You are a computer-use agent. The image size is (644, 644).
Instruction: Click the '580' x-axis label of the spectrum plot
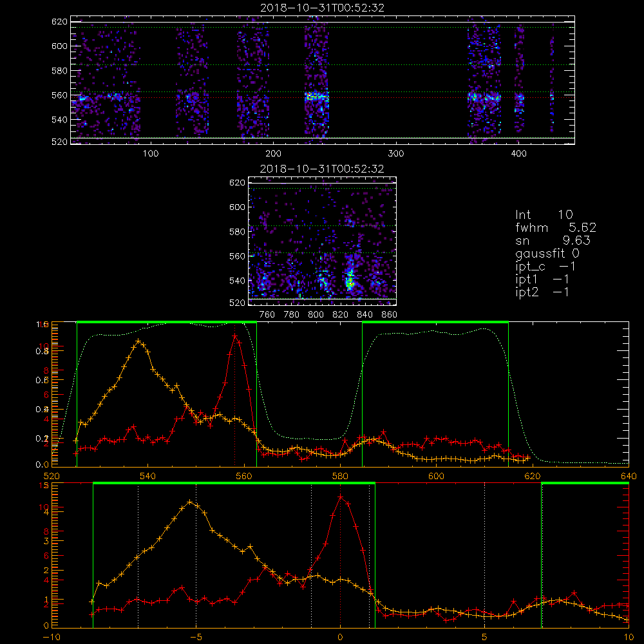point(340,476)
